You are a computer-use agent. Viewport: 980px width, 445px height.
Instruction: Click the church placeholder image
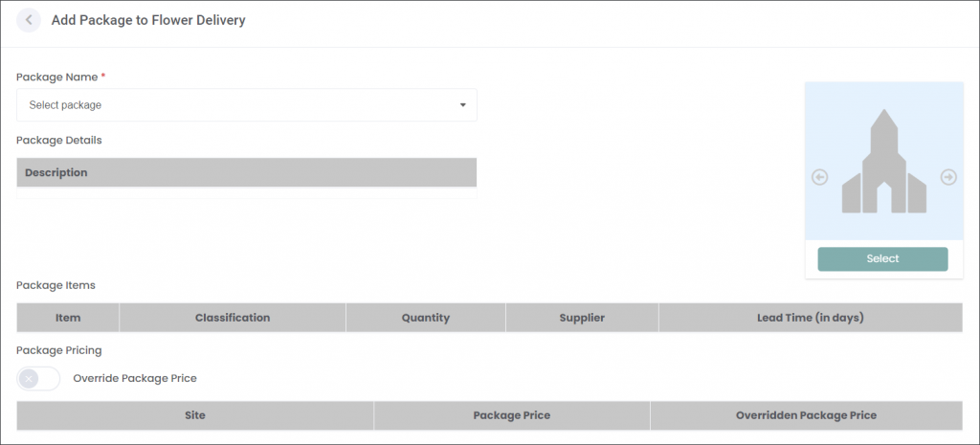pos(883,161)
